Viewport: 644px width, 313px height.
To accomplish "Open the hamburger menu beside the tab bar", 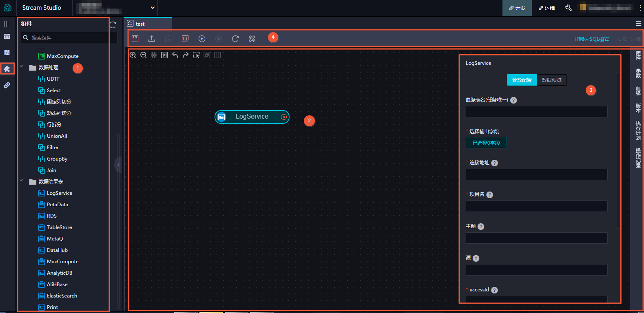I will [x=639, y=24].
